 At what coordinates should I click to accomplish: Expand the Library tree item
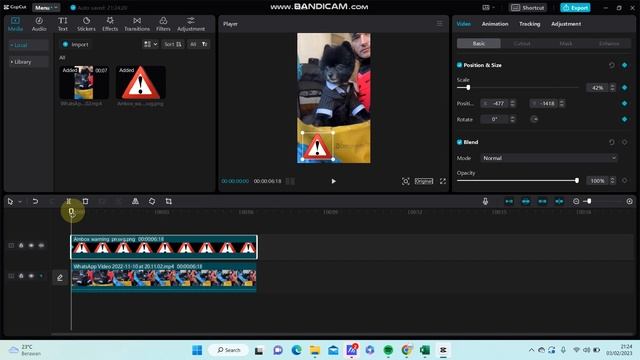point(11,62)
